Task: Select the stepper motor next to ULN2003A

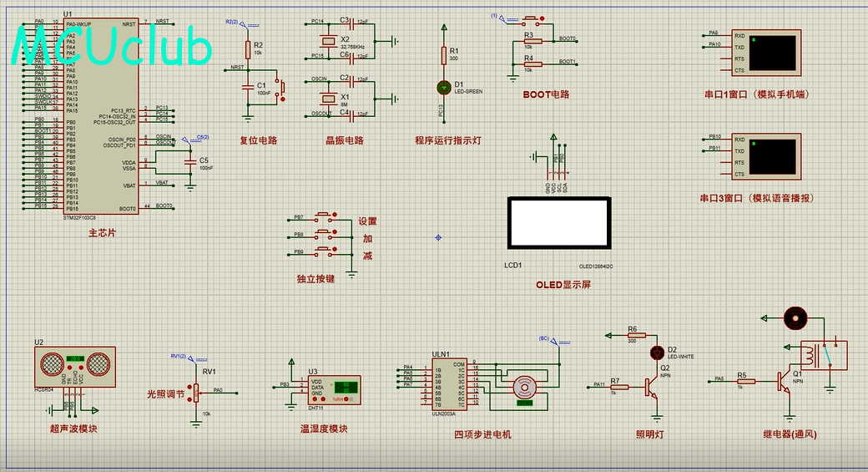Action: pyautogui.click(x=524, y=388)
